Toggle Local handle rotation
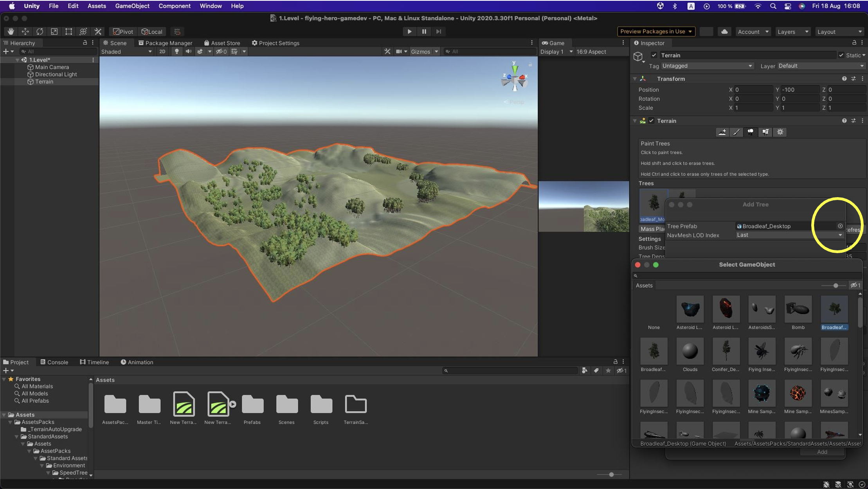 click(152, 31)
